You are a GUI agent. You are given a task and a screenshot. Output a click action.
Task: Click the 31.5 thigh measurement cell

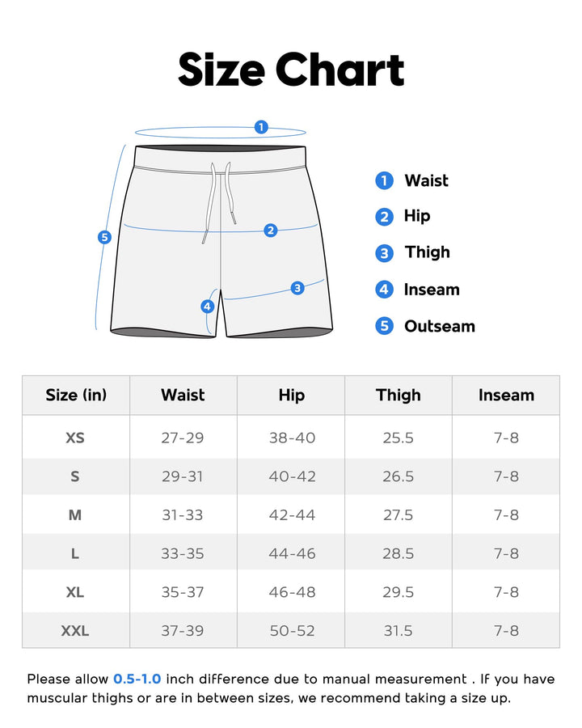pyautogui.click(x=399, y=631)
